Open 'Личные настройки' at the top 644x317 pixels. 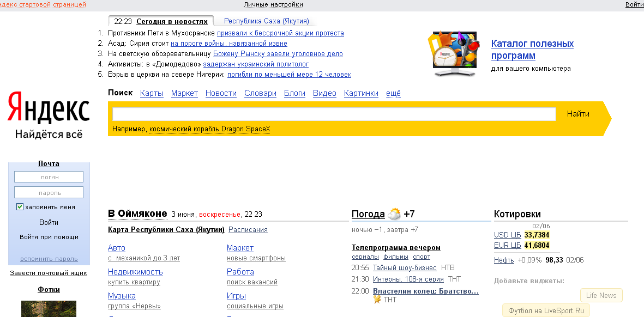point(274,4)
